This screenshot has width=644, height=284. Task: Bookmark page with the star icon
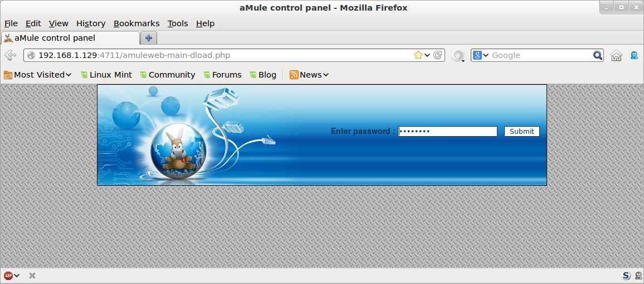(x=418, y=55)
